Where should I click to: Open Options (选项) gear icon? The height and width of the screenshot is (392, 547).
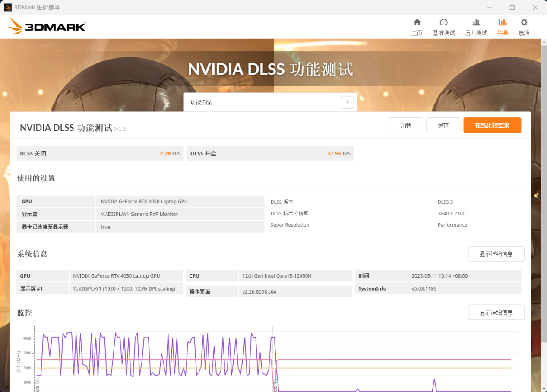tap(524, 22)
